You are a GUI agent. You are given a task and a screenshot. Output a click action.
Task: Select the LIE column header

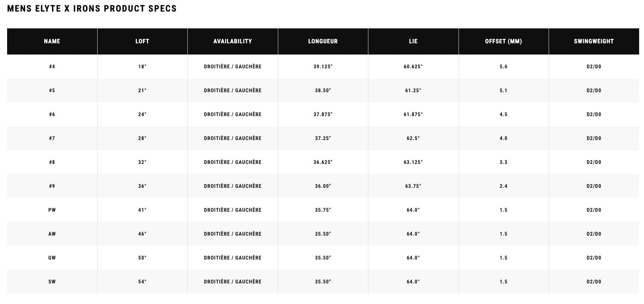point(413,41)
